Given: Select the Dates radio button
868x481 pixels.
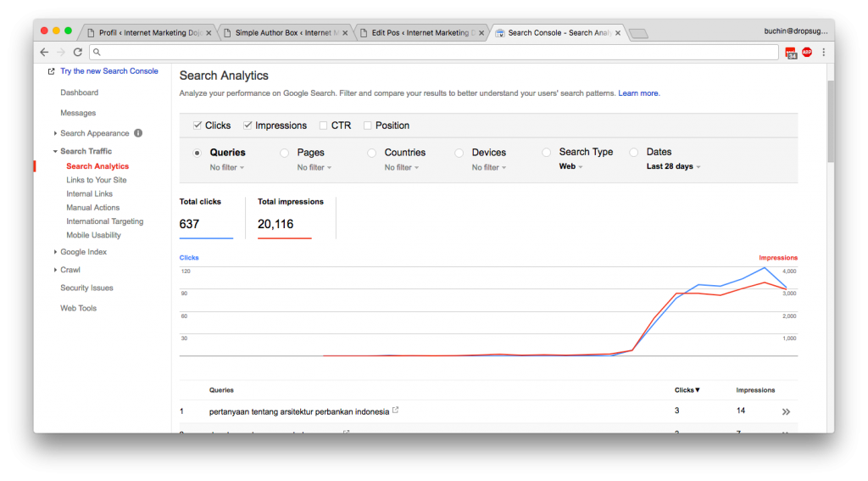Looking at the screenshot, I should pyautogui.click(x=634, y=153).
